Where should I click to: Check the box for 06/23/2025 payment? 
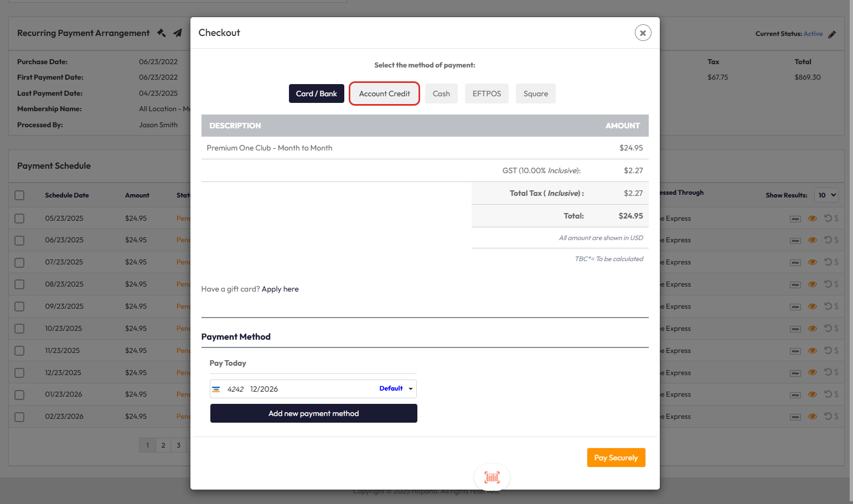(19, 240)
